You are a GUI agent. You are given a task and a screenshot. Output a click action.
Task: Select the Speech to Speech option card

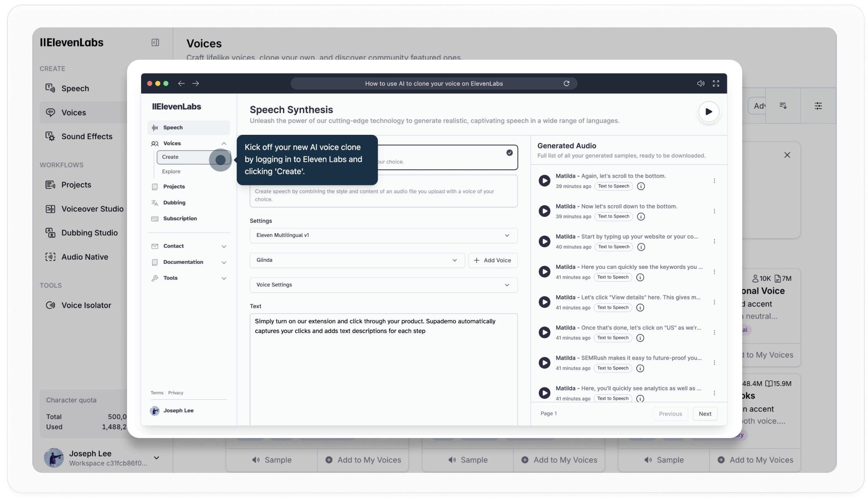click(x=384, y=191)
